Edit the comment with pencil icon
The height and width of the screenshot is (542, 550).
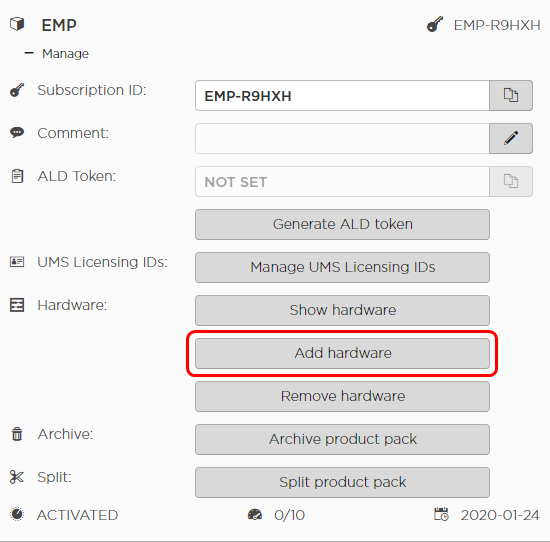pyautogui.click(x=511, y=138)
